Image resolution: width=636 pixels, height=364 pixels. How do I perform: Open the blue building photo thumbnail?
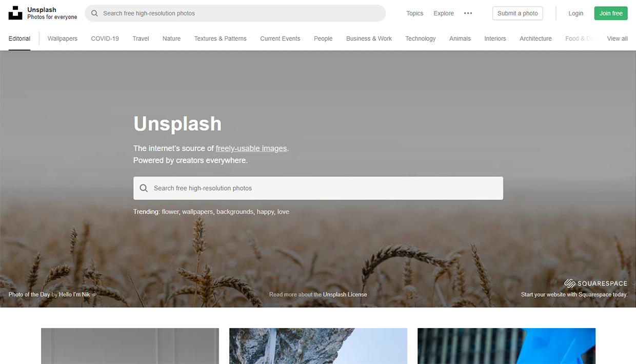[506, 346]
